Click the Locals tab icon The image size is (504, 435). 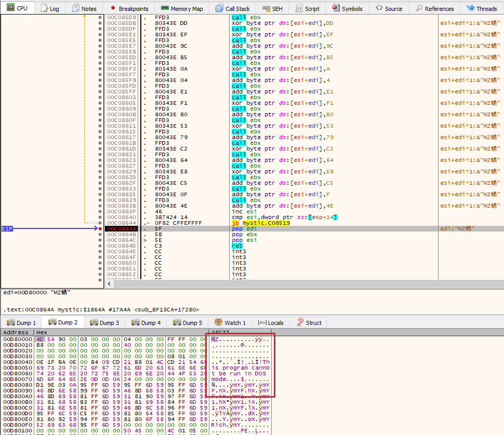(262, 322)
